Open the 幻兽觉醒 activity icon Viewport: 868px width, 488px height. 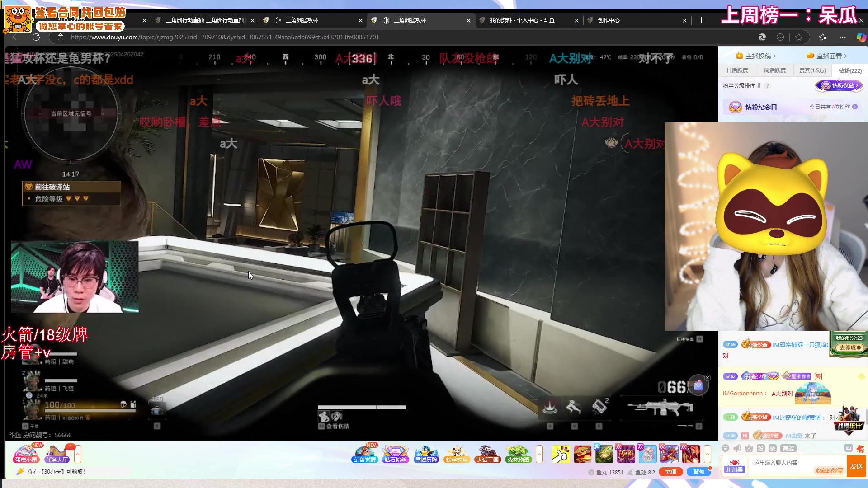tap(365, 454)
